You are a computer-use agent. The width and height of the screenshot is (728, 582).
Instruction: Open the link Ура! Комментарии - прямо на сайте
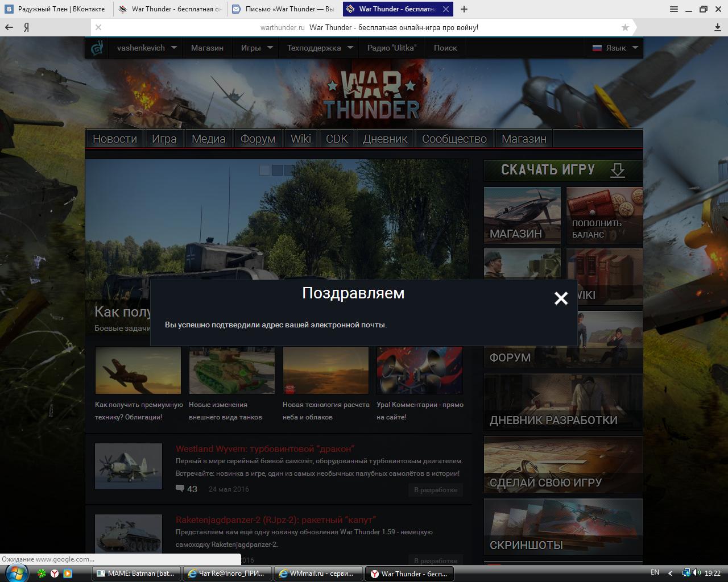420,411
